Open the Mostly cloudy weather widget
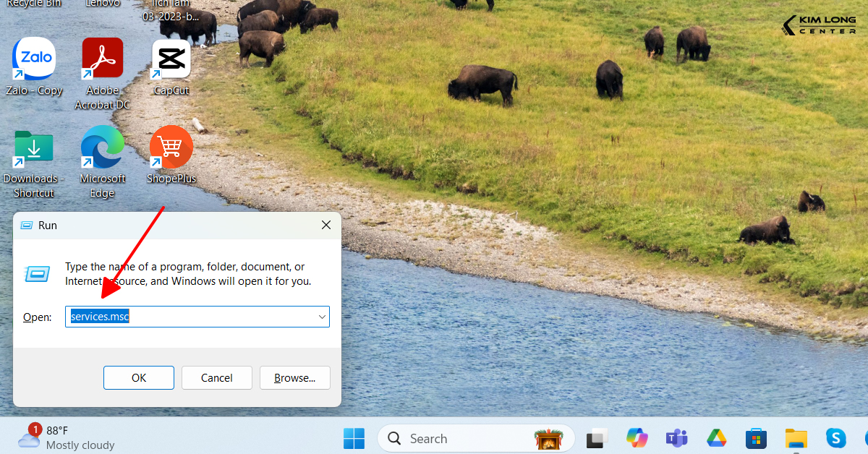Image resolution: width=868 pixels, height=454 pixels. point(67,437)
